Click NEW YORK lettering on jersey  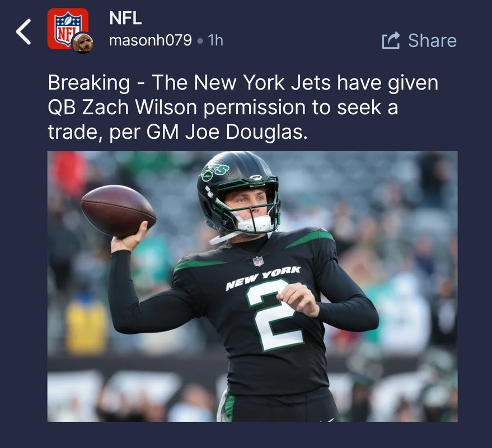[x=263, y=278]
